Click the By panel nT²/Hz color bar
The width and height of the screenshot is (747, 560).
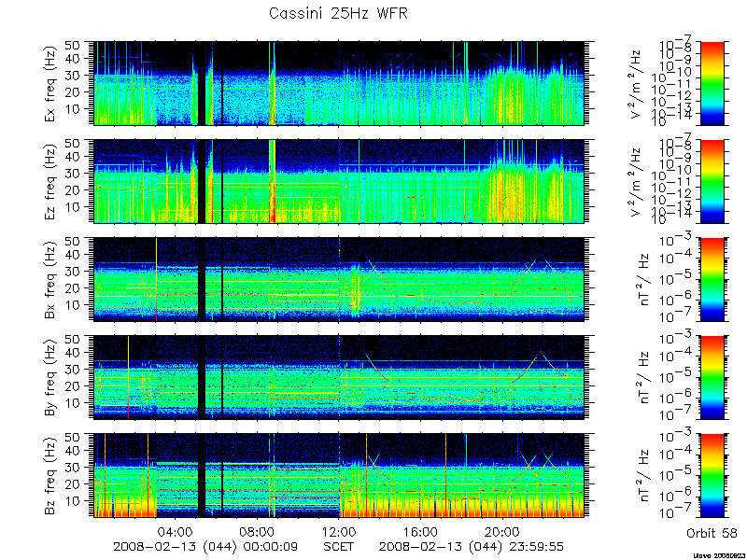[x=712, y=378]
